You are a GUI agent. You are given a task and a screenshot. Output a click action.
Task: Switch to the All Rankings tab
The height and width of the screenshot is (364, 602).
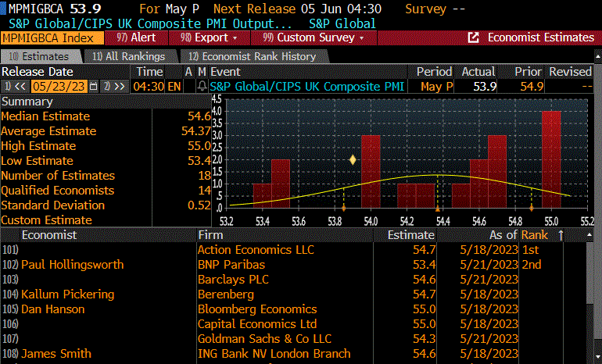tap(129, 56)
